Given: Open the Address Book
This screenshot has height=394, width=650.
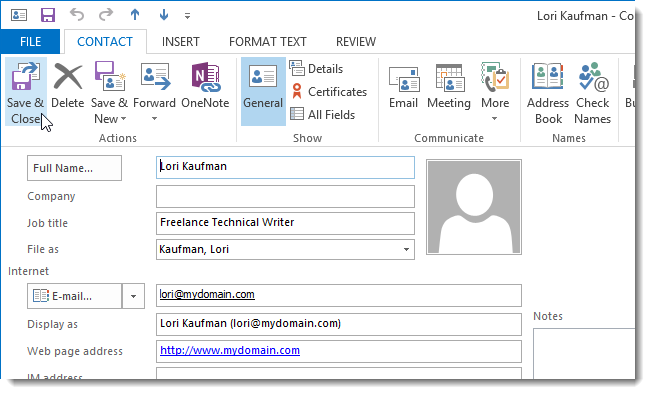Looking at the screenshot, I should 548,94.
